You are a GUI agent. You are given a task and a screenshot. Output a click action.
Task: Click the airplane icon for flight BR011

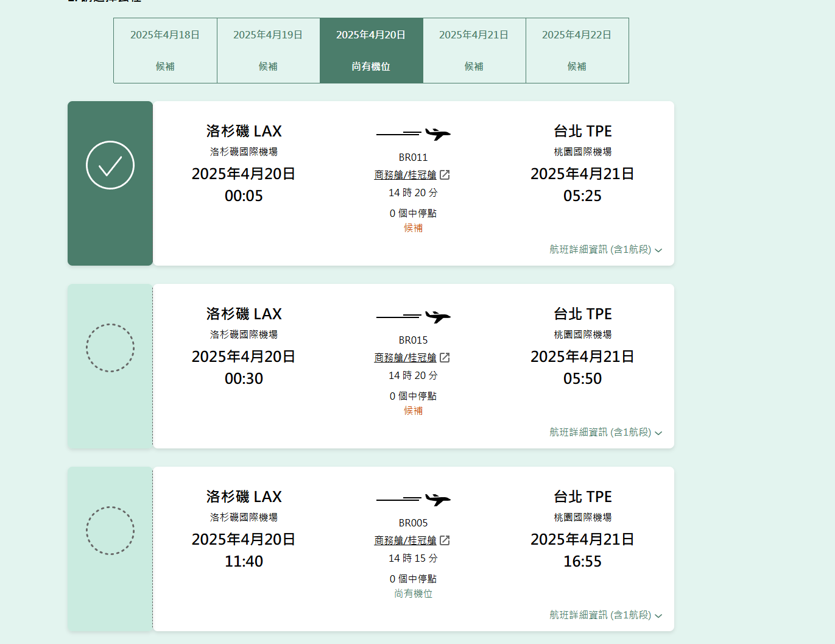[437, 133]
